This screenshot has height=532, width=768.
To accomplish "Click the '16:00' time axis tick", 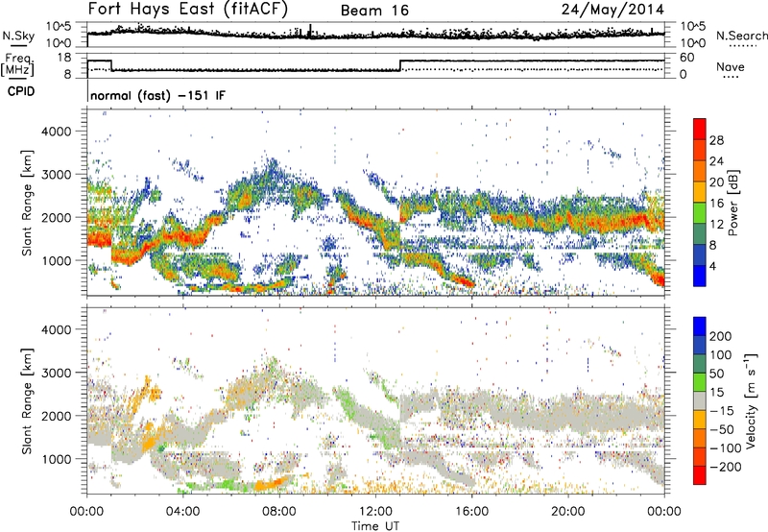I will coord(471,512).
